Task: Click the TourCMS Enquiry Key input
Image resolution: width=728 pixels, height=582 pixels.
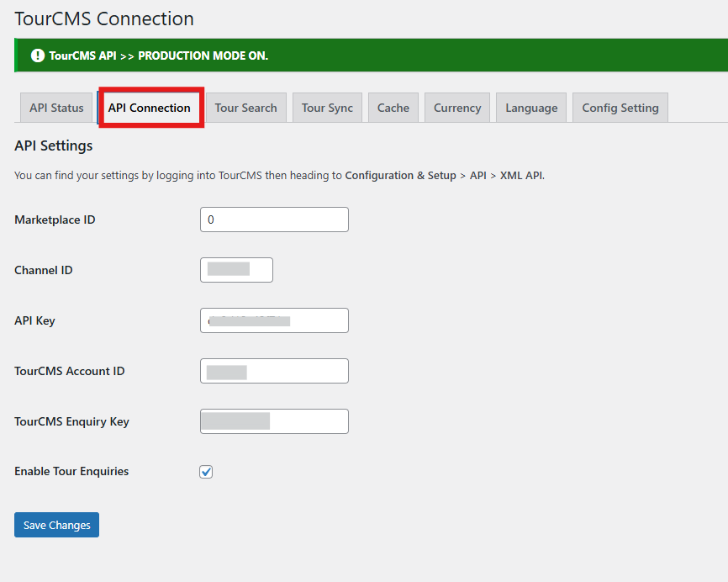Action: pyautogui.click(x=274, y=421)
